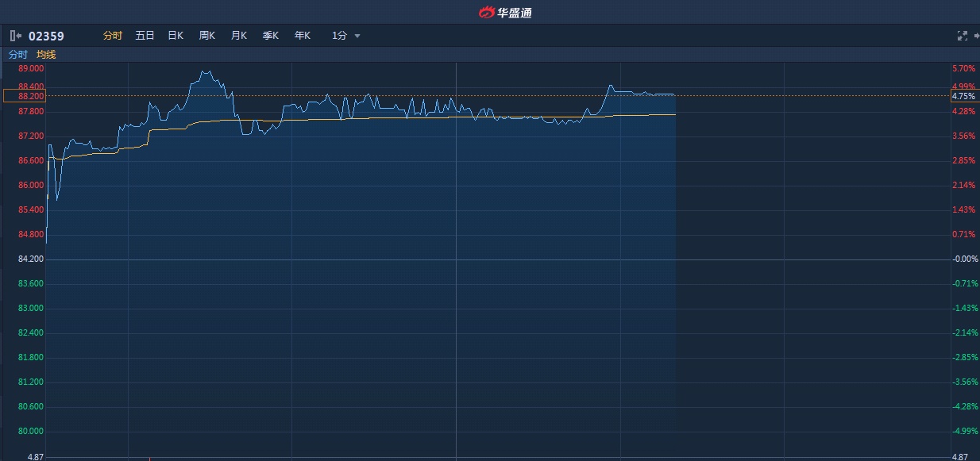Click the highlighted 88.200 price marker
Viewport: 980px width, 461px height.
click(25, 96)
